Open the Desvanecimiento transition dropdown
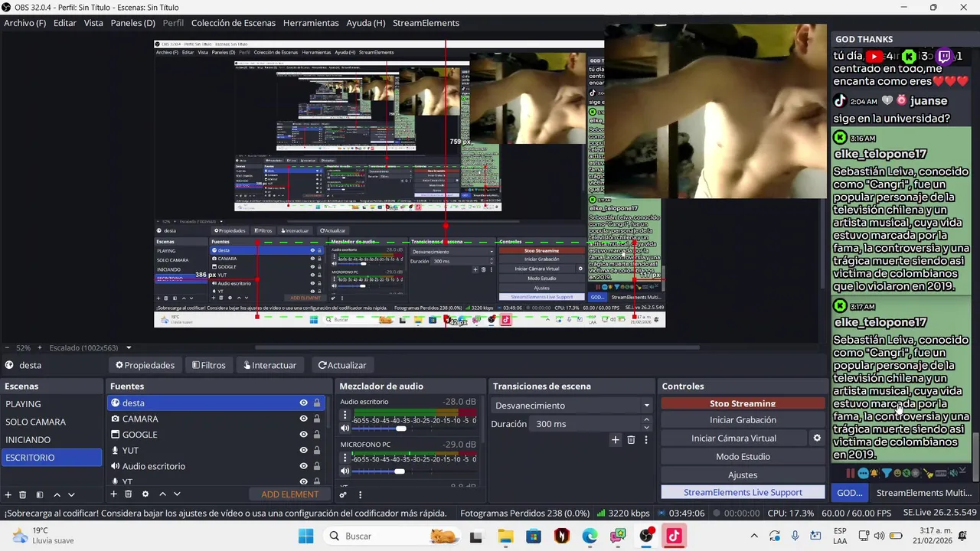This screenshot has height=551, width=980. point(572,406)
